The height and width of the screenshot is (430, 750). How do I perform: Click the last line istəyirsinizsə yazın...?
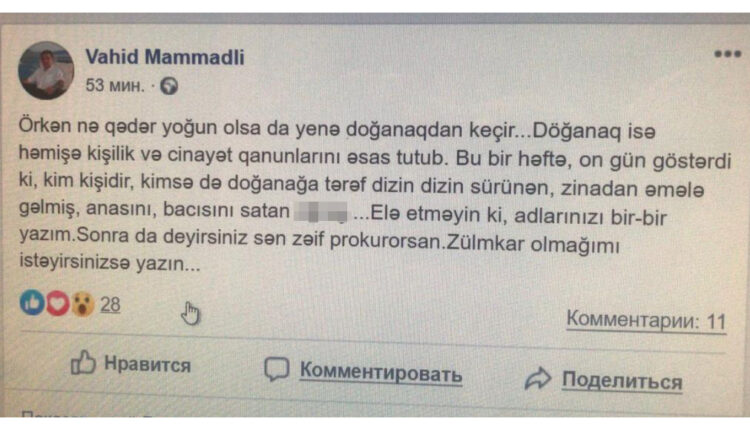(110, 263)
